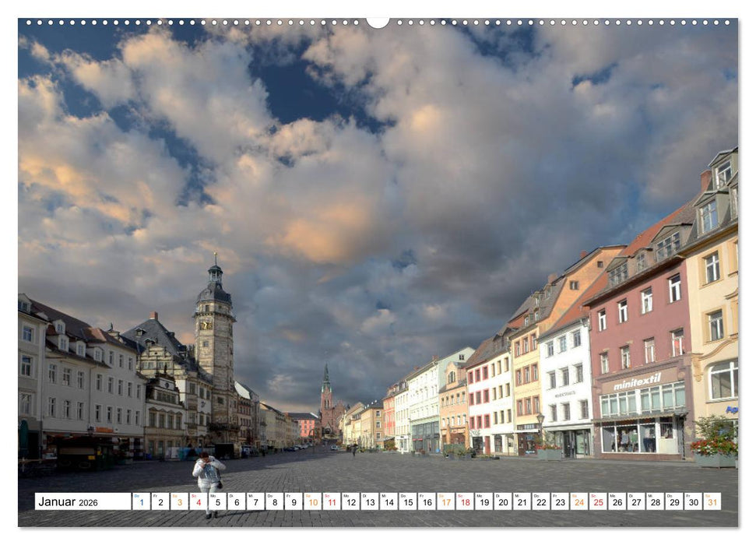The image size is (756, 545).
Task: Click the red Sunday 25 date box
Action: tap(597, 501)
